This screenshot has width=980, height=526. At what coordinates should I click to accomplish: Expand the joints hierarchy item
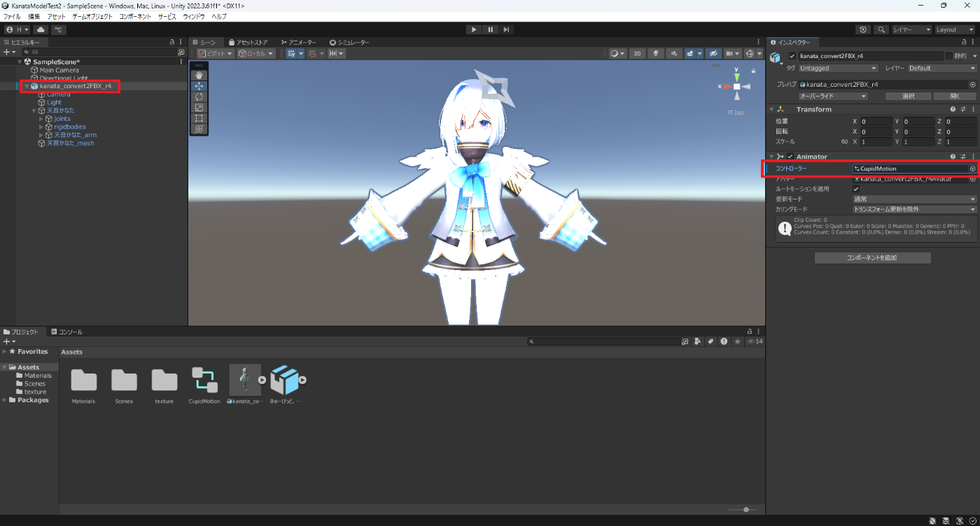click(41, 119)
